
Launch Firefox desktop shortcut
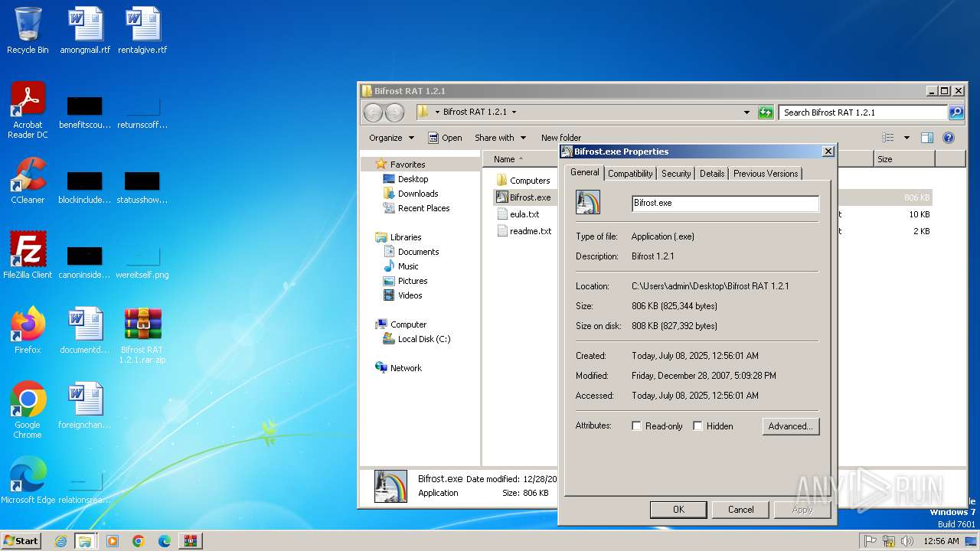click(28, 330)
